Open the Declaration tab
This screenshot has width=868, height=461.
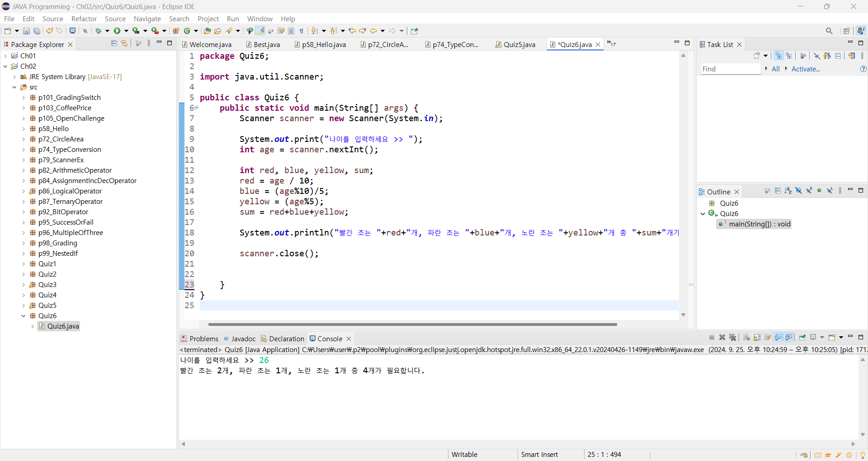[283, 339]
